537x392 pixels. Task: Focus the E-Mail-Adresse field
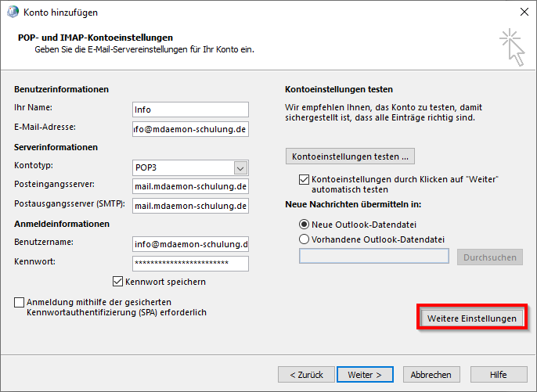tap(190, 128)
